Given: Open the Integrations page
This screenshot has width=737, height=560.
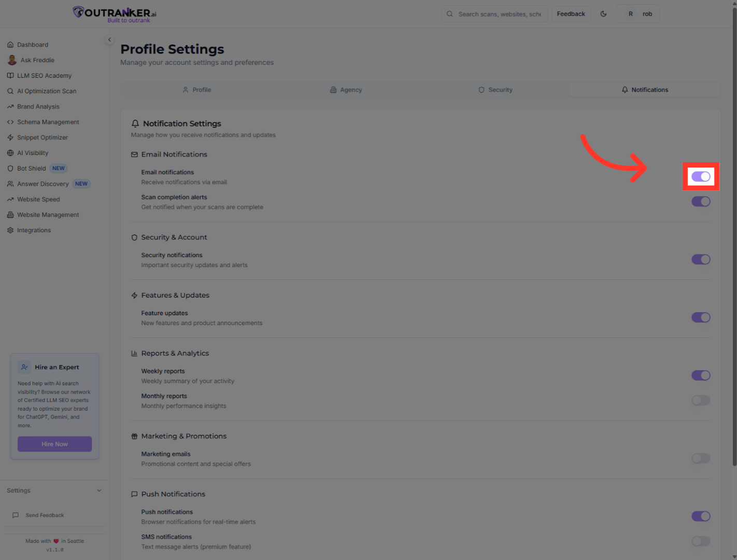Looking at the screenshot, I should [x=34, y=230].
